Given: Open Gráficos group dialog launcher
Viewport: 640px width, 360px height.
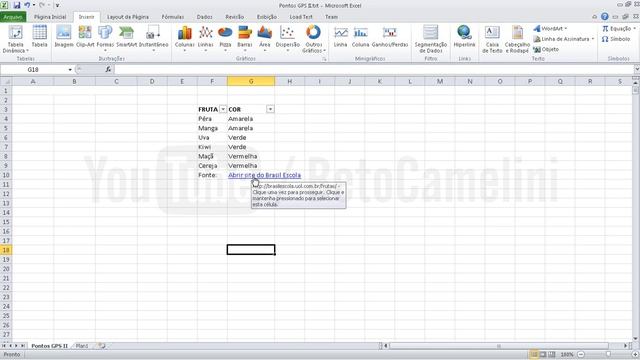Looking at the screenshot, I should pos(325,59).
